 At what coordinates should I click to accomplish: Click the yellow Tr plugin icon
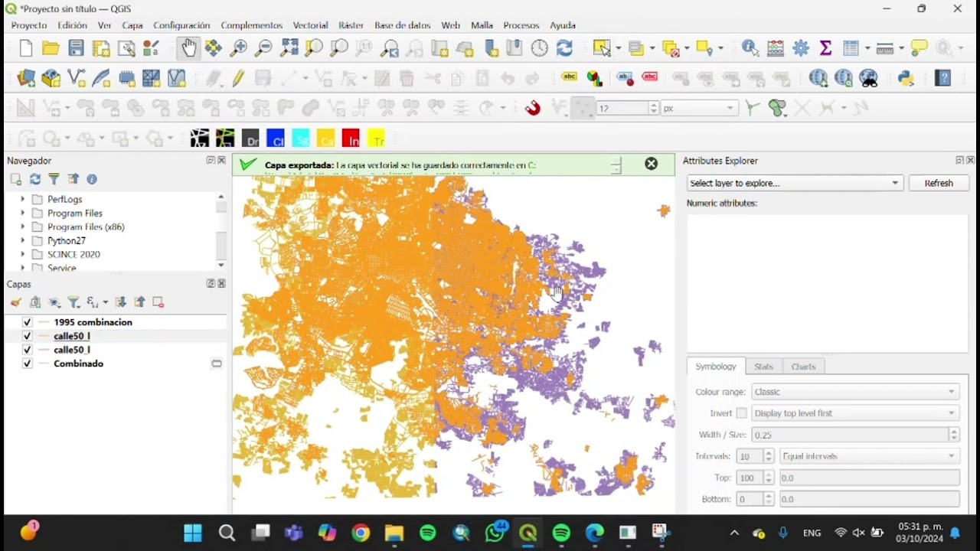click(x=376, y=139)
